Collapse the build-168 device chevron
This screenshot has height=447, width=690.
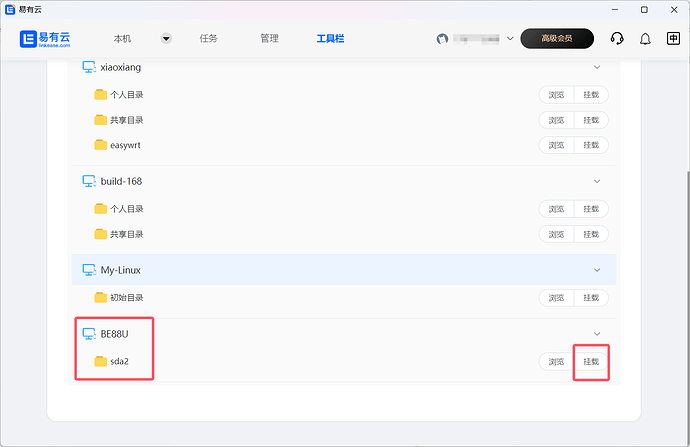pos(597,182)
